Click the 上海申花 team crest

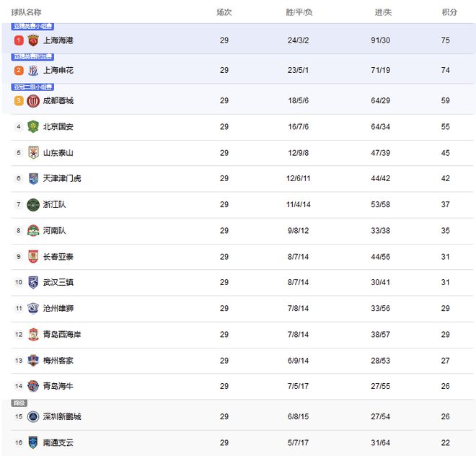pos(33,70)
